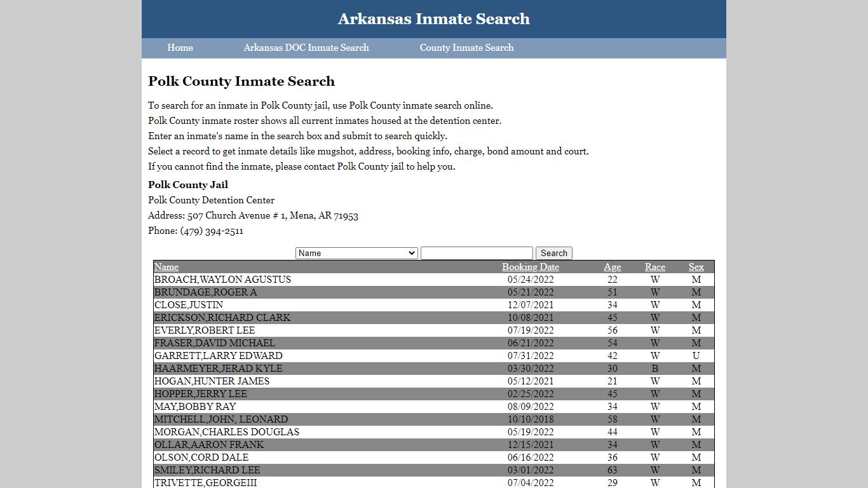Select record HOGAN,HUNTER JAMES

click(x=434, y=381)
